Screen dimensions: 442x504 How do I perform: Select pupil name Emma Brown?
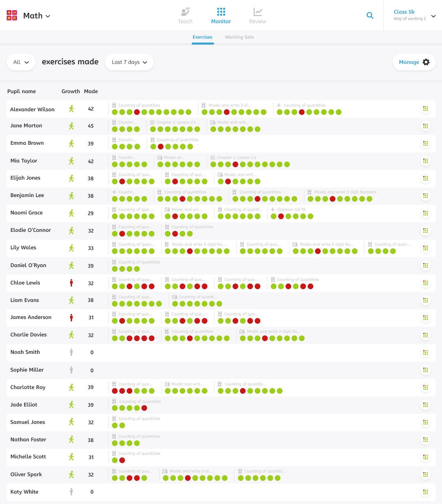click(x=27, y=143)
